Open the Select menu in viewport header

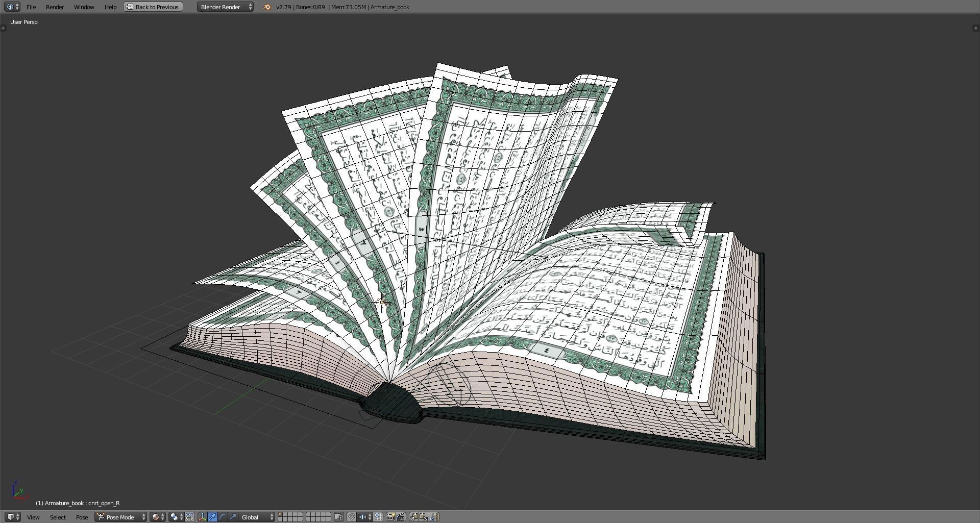coord(58,517)
